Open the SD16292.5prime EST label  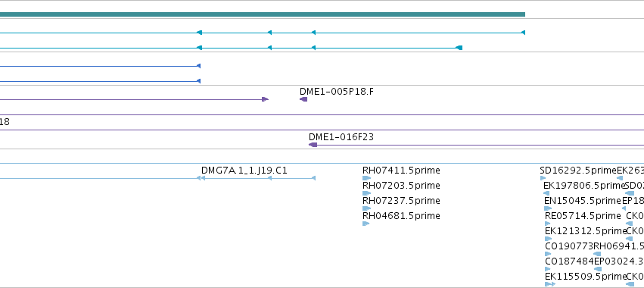578,171
